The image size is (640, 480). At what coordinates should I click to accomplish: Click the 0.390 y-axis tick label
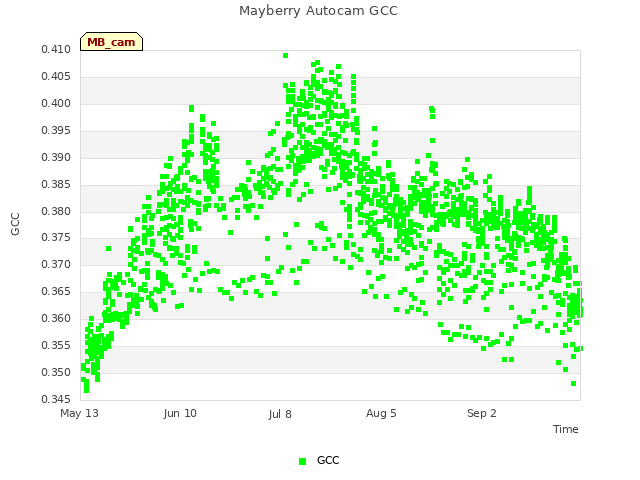click(x=56, y=157)
